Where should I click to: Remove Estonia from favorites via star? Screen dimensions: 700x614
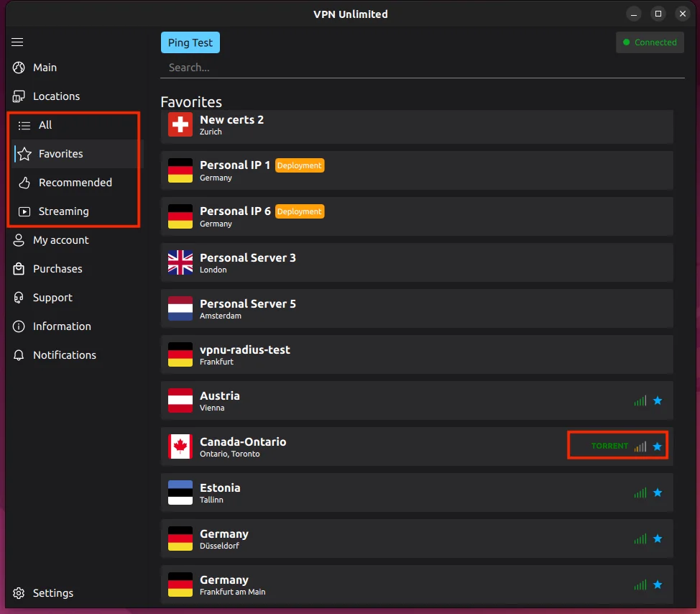pyautogui.click(x=657, y=492)
